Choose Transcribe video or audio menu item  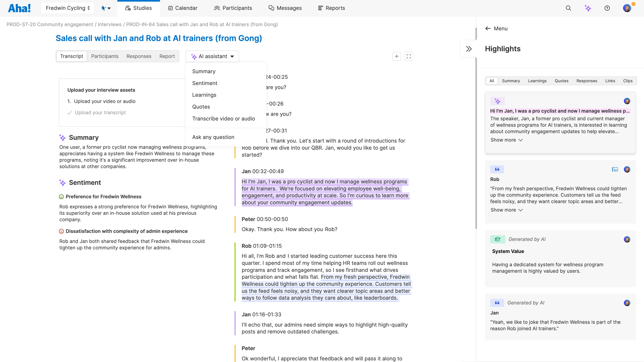pyautogui.click(x=223, y=119)
